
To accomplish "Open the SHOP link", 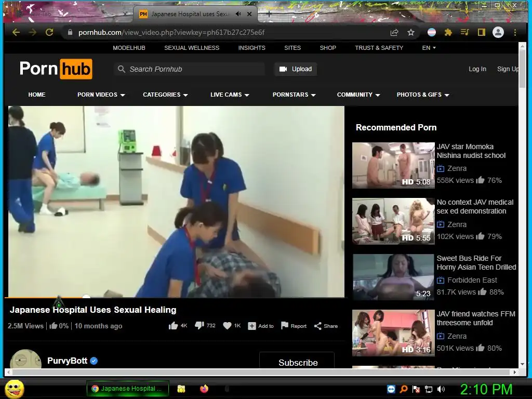I will (x=328, y=48).
